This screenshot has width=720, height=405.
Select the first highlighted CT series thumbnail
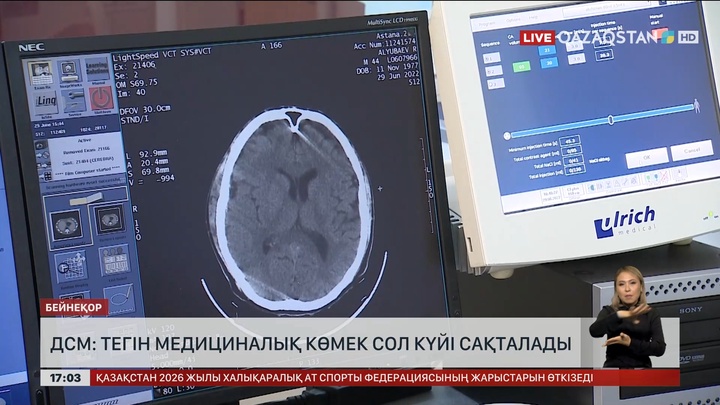pos(67,226)
